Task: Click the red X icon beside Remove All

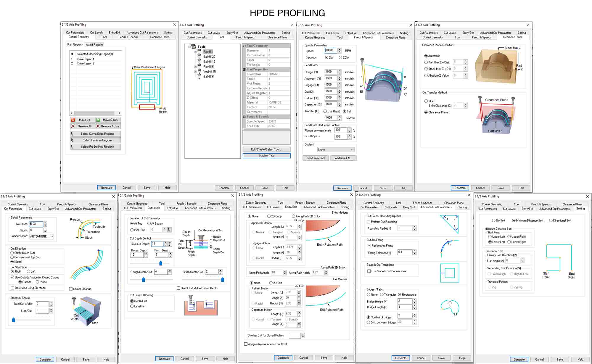Action: tap(73, 126)
